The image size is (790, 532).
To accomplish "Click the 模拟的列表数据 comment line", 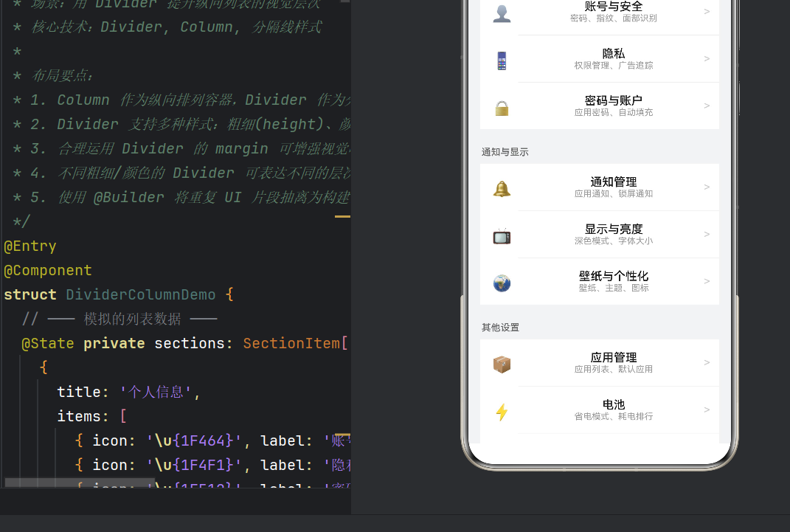I will point(120,319).
